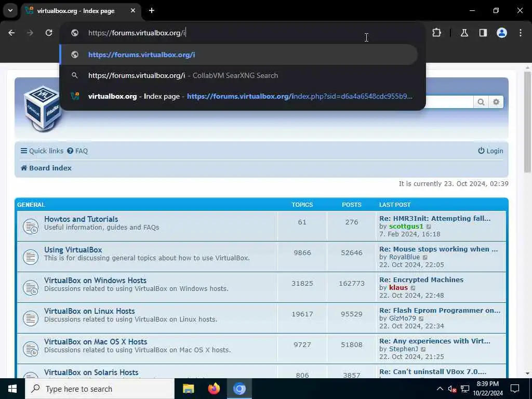Open VirtualBox on Windows Hosts forum
The image size is (532, 399).
pos(96,280)
